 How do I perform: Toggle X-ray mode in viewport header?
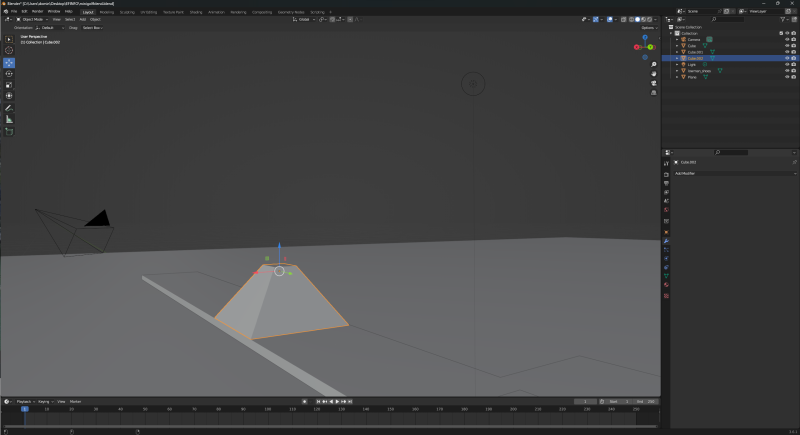[623, 19]
